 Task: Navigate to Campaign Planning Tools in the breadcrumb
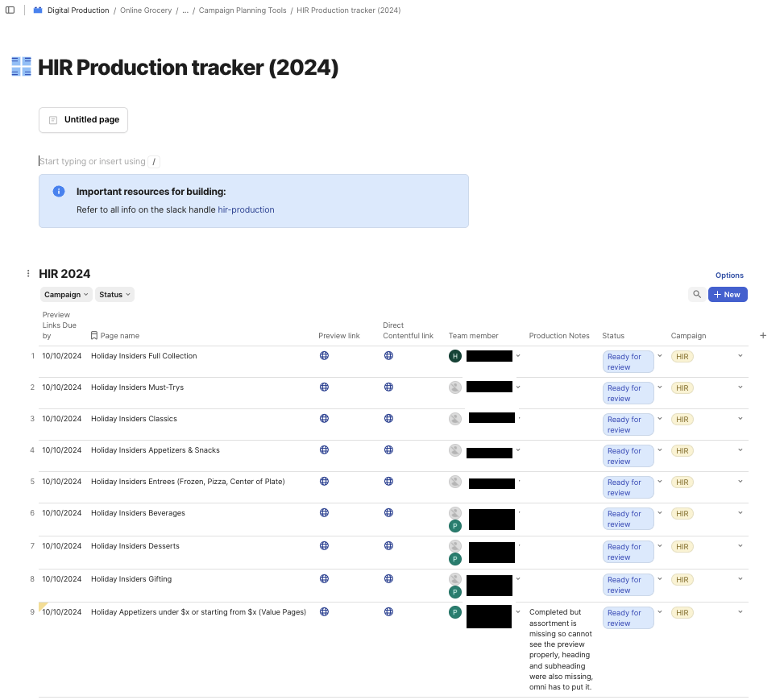click(241, 10)
